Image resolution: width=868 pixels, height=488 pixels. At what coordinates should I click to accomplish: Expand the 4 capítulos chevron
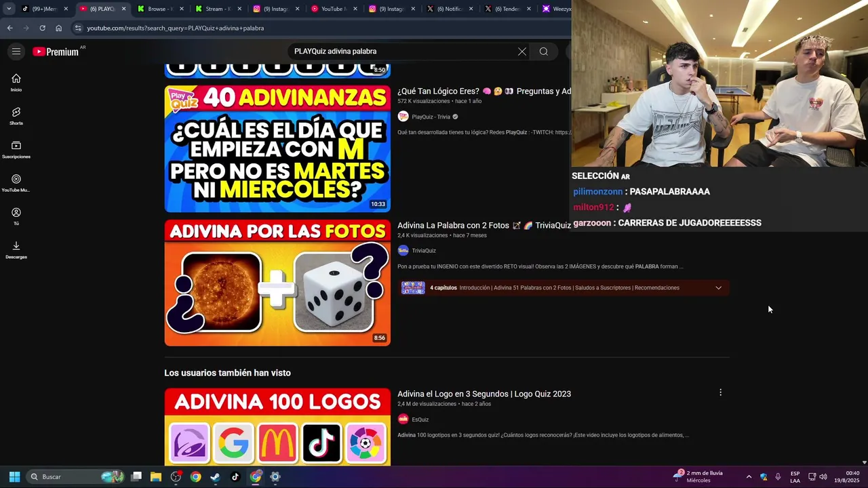click(x=718, y=287)
